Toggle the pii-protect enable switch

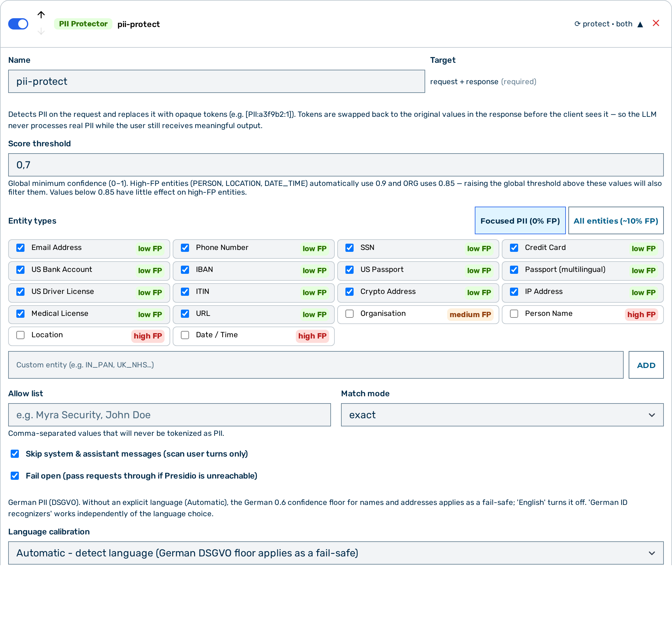[18, 24]
